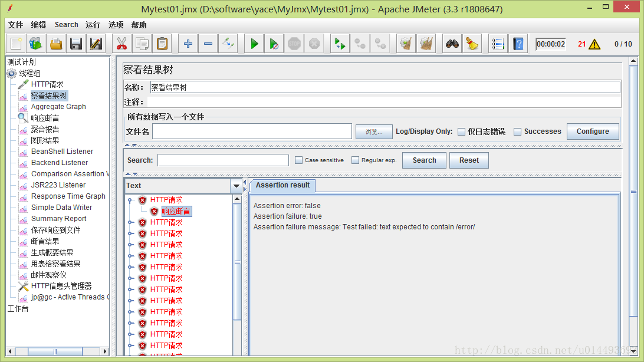Click the results list vertical scrollbar thumb
The image size is (644, 362).
coord(237,261)
